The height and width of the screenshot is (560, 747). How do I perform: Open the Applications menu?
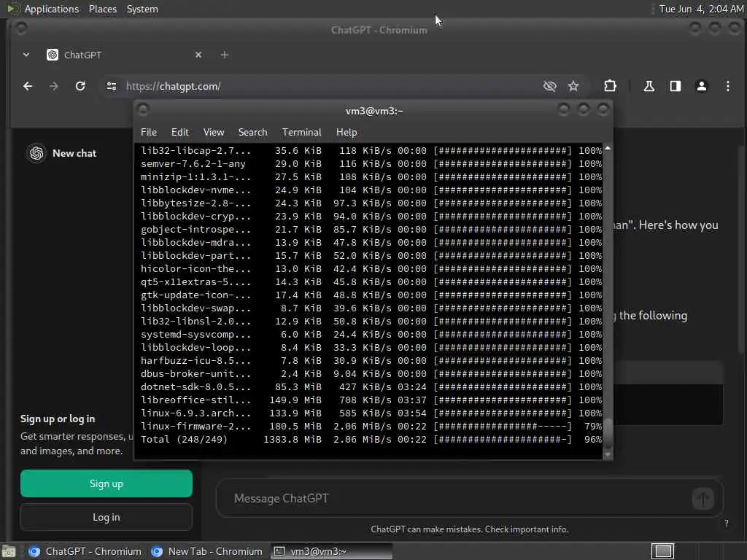tap(52, 9)
